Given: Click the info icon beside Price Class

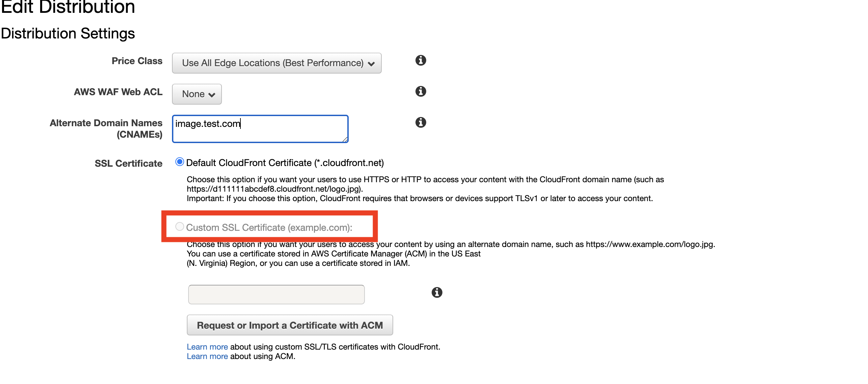Looking at the screenshot, I should [421, 60].
